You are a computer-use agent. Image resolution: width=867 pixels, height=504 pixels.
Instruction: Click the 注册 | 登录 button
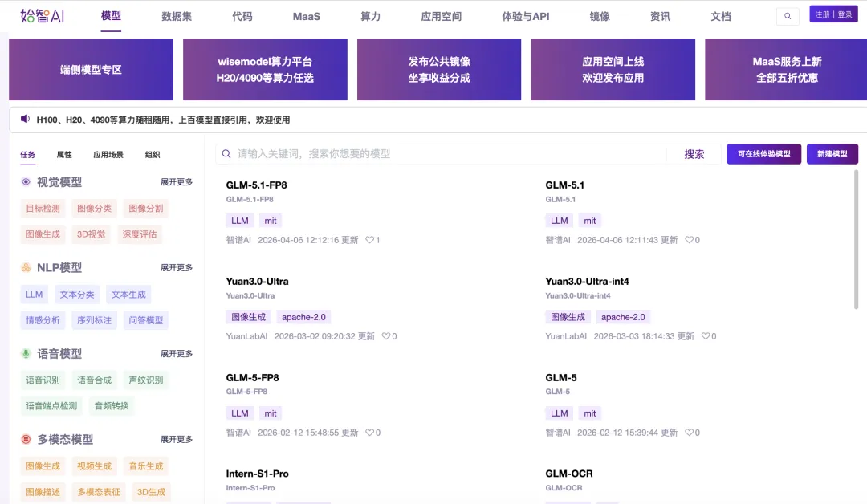833,14
